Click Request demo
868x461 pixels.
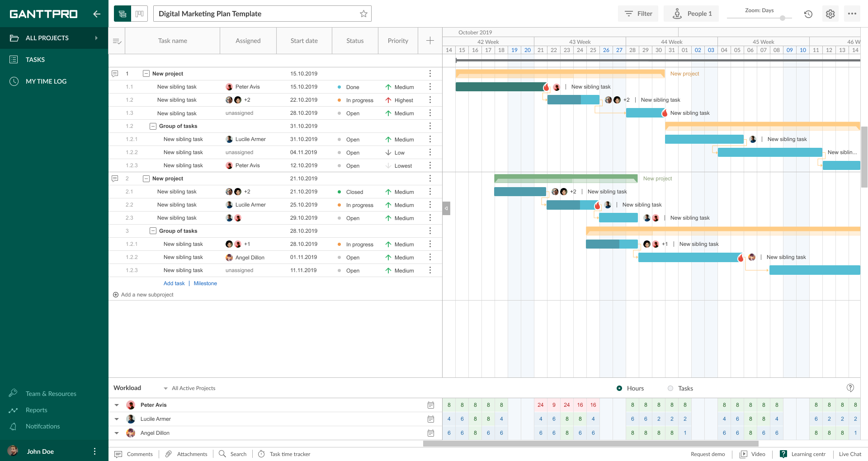point(708,454)
